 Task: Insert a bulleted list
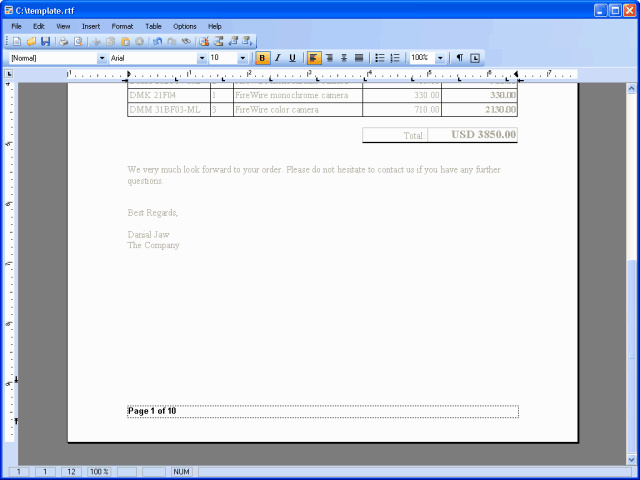pos(380,58)
